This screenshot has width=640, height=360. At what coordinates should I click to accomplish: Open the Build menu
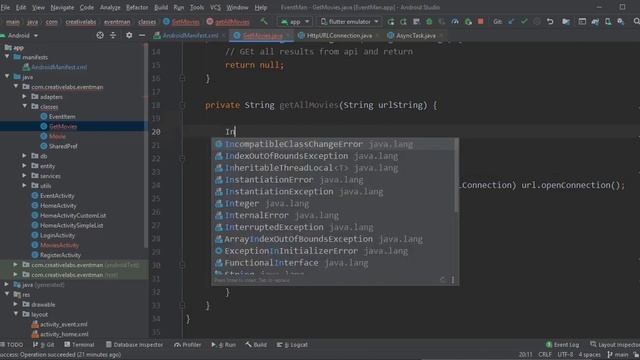[161, 7]
